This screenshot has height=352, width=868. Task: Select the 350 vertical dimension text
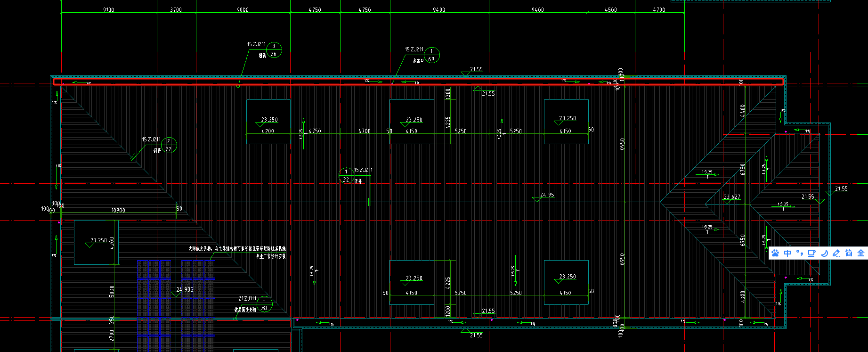(x=112, y=320)
